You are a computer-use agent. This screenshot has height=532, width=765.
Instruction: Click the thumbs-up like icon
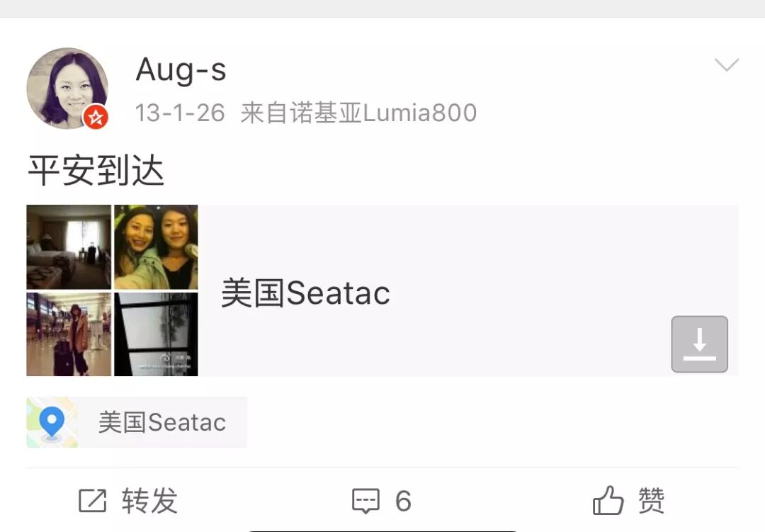tap(608, 500)
